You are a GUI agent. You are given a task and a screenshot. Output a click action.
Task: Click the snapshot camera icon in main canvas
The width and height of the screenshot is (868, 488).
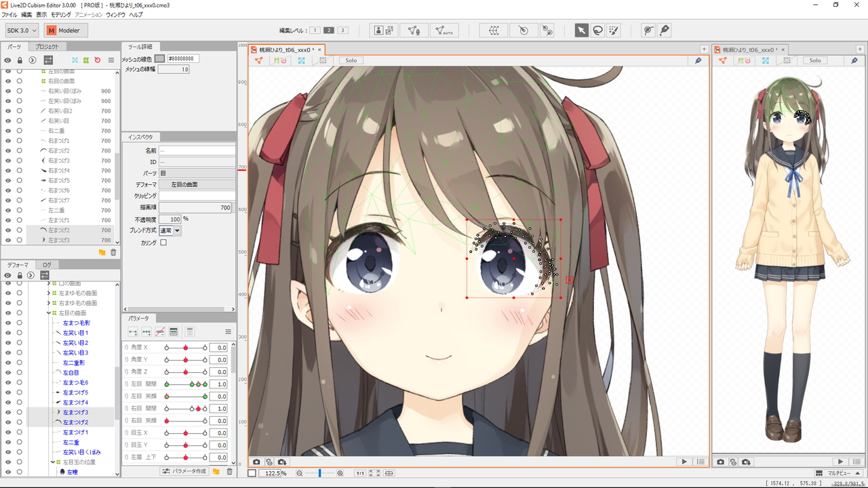[x=257, y=462]
